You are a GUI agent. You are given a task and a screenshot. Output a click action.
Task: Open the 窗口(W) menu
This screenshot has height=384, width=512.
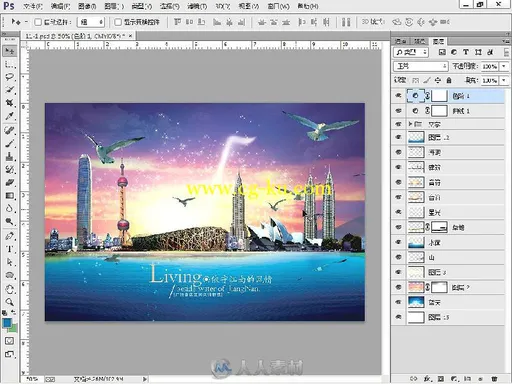coord(278,6)
